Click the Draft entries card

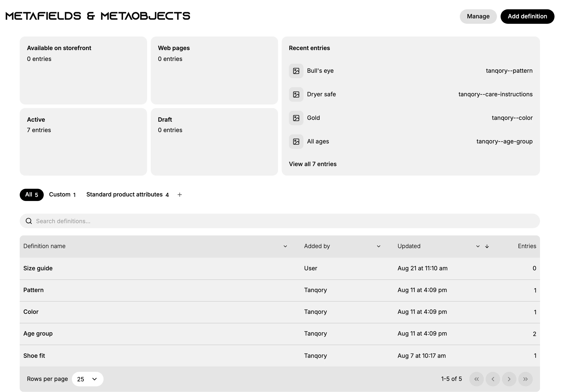coord(214,142)
